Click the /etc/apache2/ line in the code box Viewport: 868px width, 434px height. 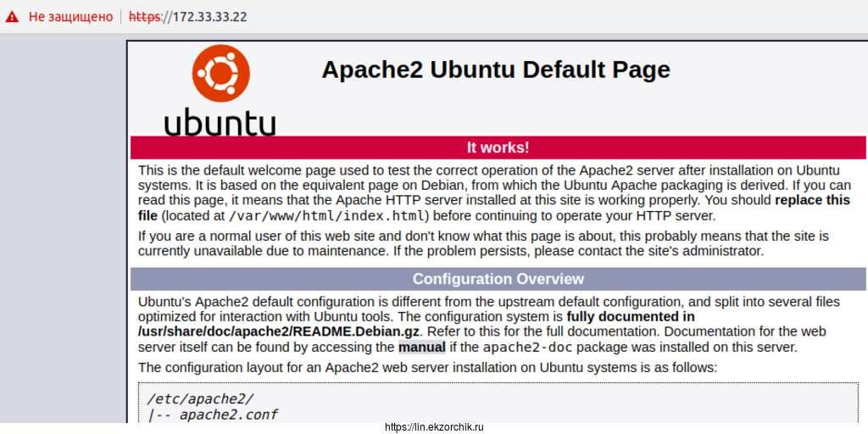click(x=200, y=398)
